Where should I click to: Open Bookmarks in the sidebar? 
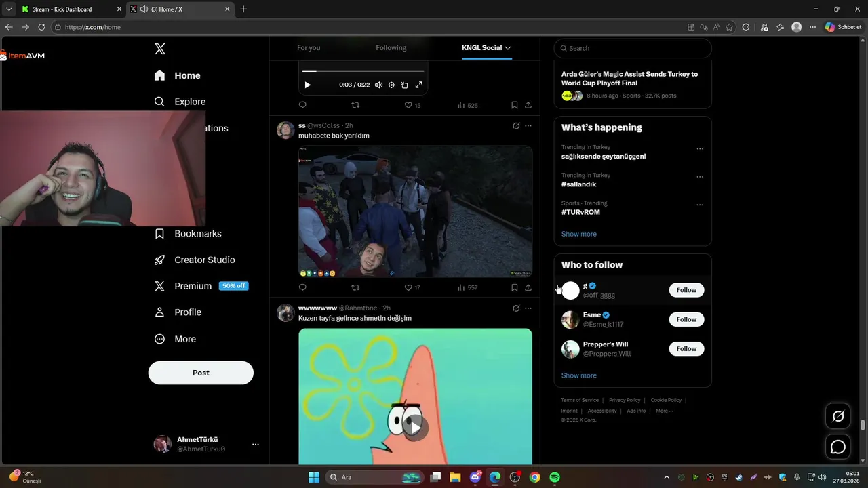click(x=188, y=233)
